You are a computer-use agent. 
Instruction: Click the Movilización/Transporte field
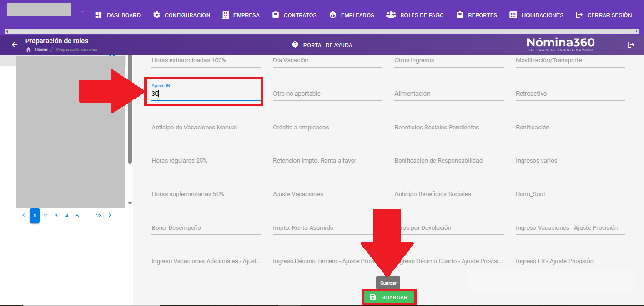point(571,60)
